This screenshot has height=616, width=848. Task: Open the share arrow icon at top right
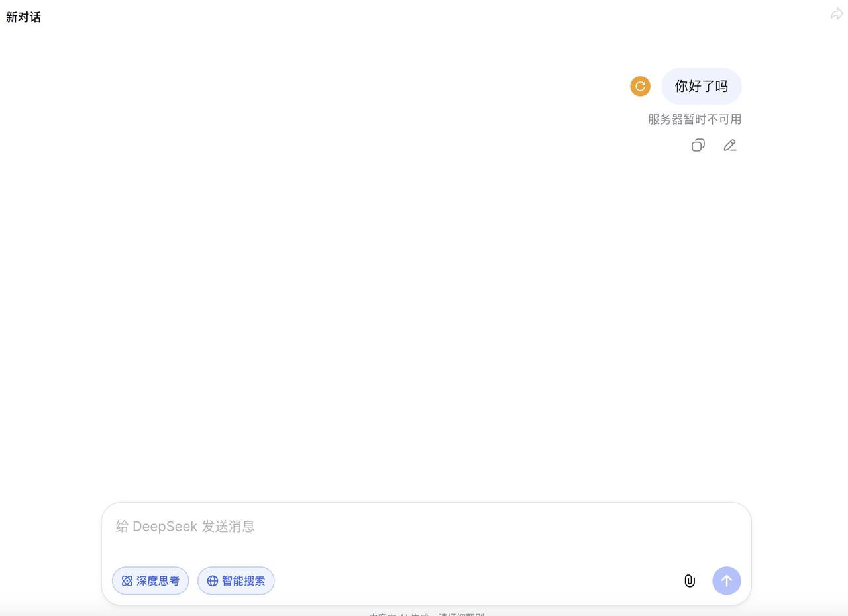pos(837,14)
